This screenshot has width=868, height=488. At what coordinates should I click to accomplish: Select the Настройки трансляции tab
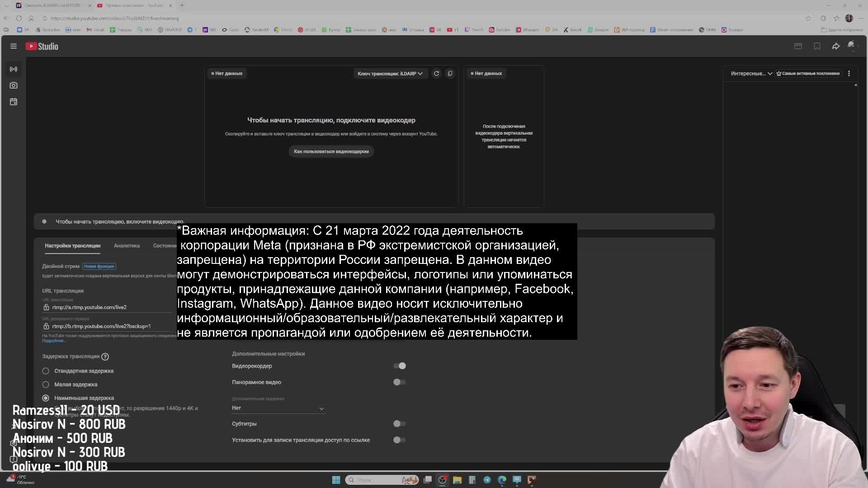[x=72, y=246]
